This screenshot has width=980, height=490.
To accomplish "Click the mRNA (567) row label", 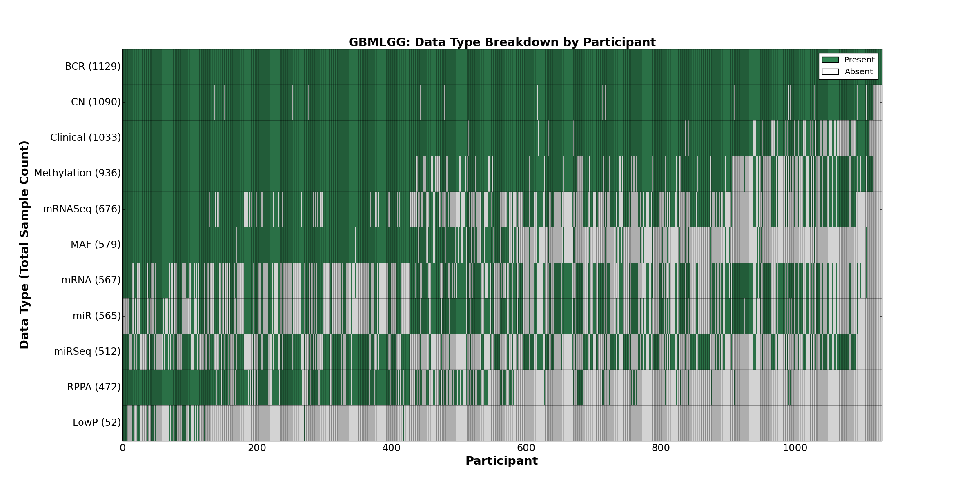I will [91, 280].
